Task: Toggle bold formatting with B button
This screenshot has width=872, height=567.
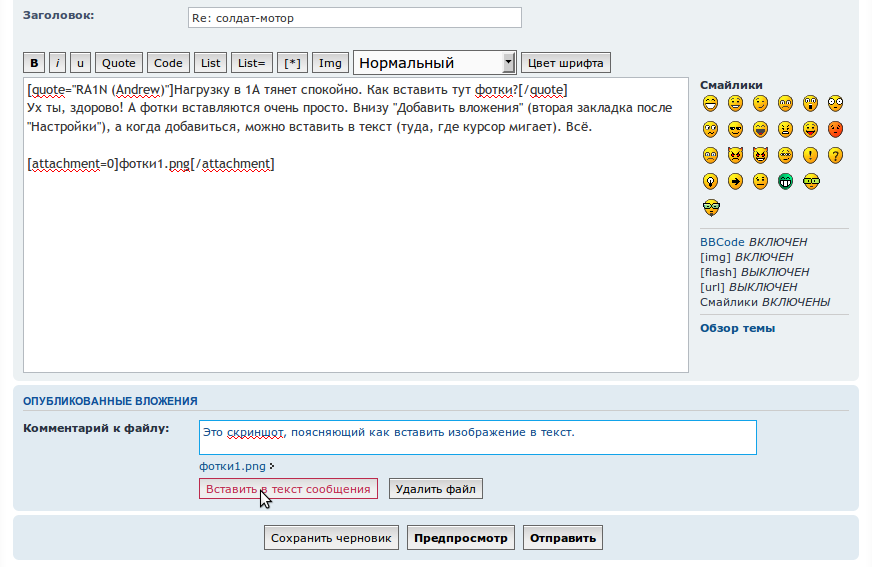Action: 35,63
